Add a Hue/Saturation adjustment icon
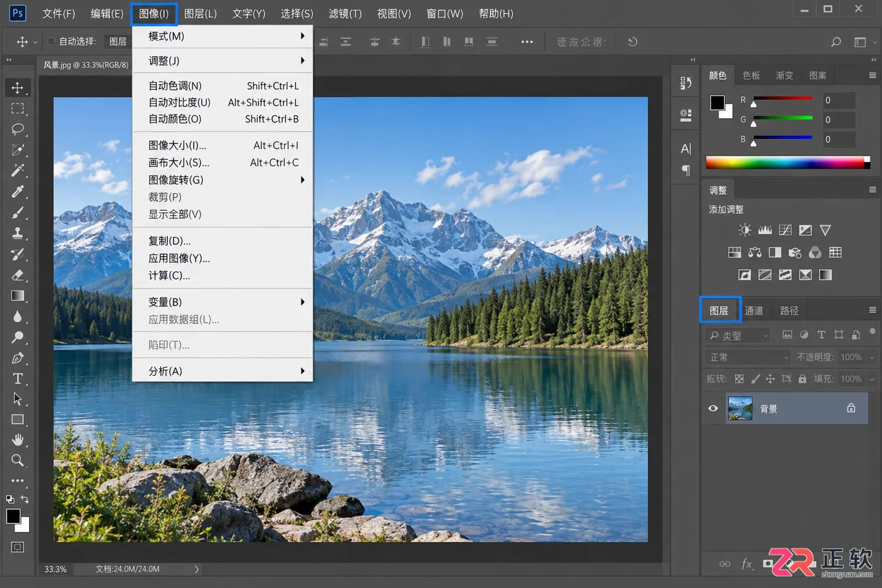The height and width of the screenshot is (588, 882). click(x=734, y=252)
